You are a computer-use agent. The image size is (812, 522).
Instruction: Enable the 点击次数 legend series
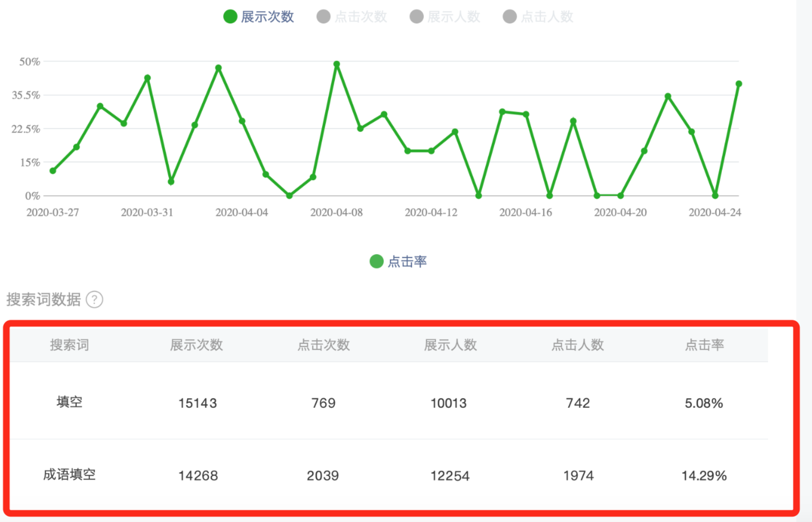point(360,17)
